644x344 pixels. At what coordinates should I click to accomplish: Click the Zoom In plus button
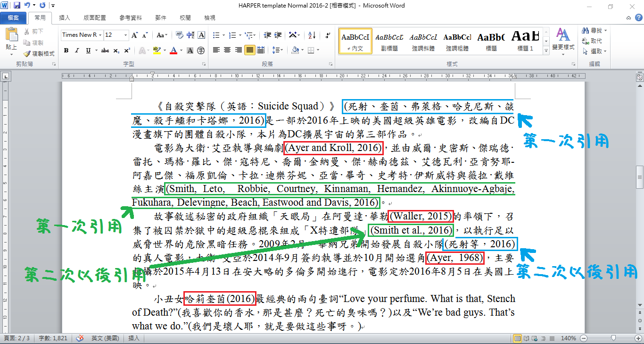[x=638, y=338]
